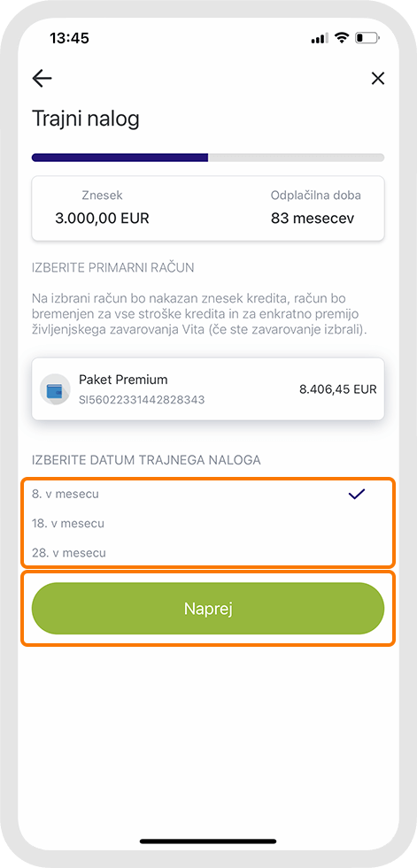Image resolution: width=417 pixels, height=868 pixels.
Task: Tap the 8.406,45 EUR account balance
Action: click(338, 389)
